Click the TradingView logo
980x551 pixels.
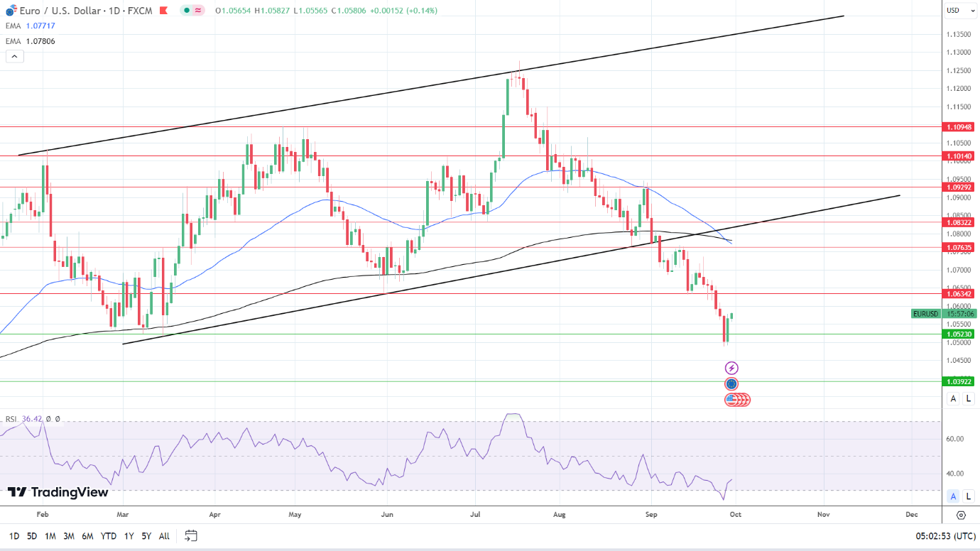click(58, 492)
